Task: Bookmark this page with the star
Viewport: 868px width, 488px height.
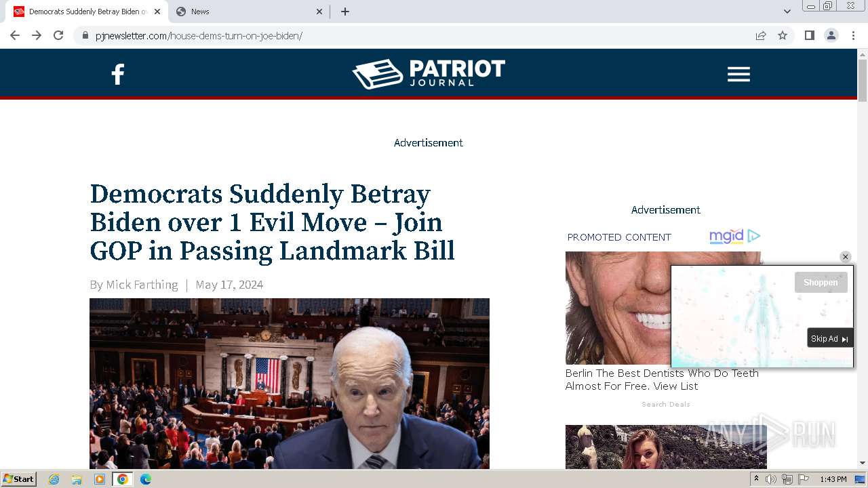Action: [x=783, y=35]
